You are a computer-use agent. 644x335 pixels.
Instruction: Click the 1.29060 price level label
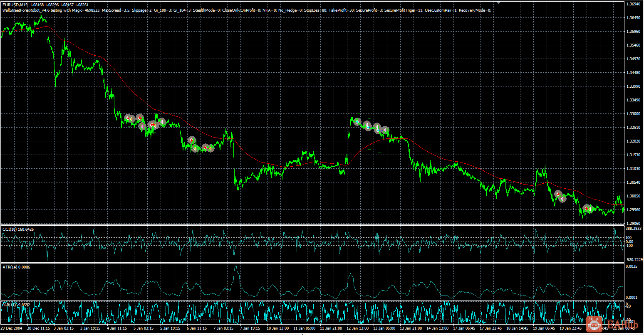[632, 223]
